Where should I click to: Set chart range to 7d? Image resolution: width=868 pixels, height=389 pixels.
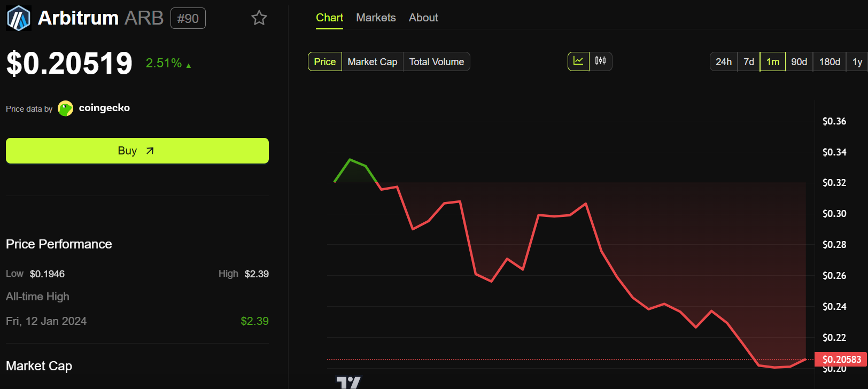tap(749, 61)
